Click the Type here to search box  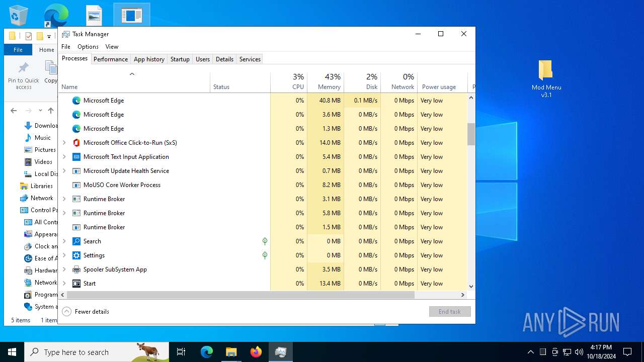(x=97, y=352)
